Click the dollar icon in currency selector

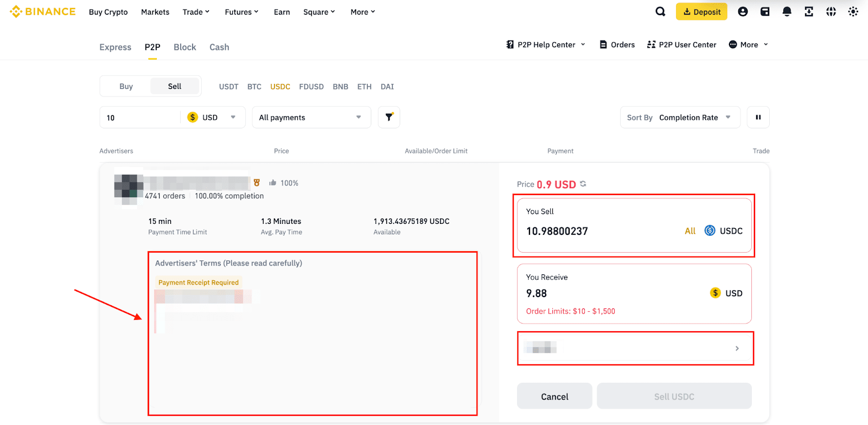coord(193,117)
